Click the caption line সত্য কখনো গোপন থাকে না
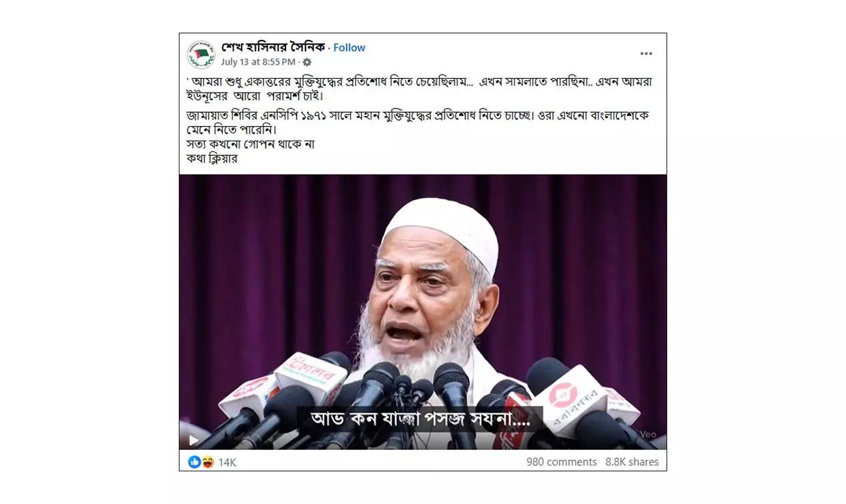 (x=250, y=144)
